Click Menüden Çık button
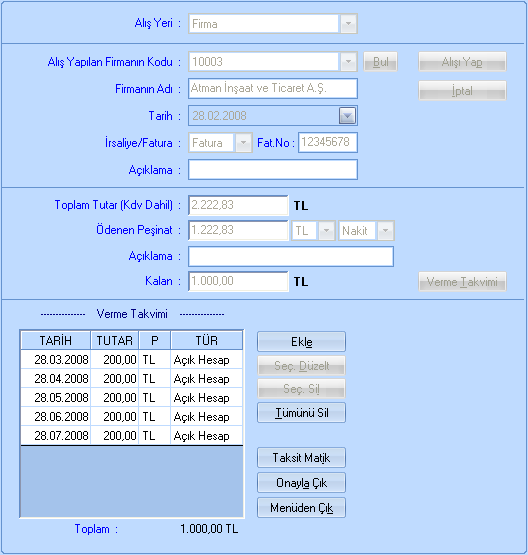The image size is (528, 555). (x=301, y=508)
